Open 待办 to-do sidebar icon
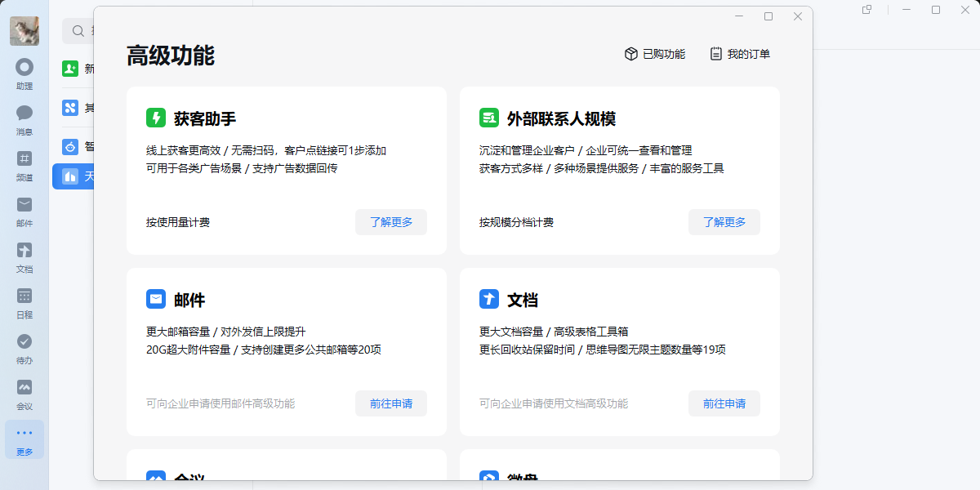980x490 pixels. [24, 348]
